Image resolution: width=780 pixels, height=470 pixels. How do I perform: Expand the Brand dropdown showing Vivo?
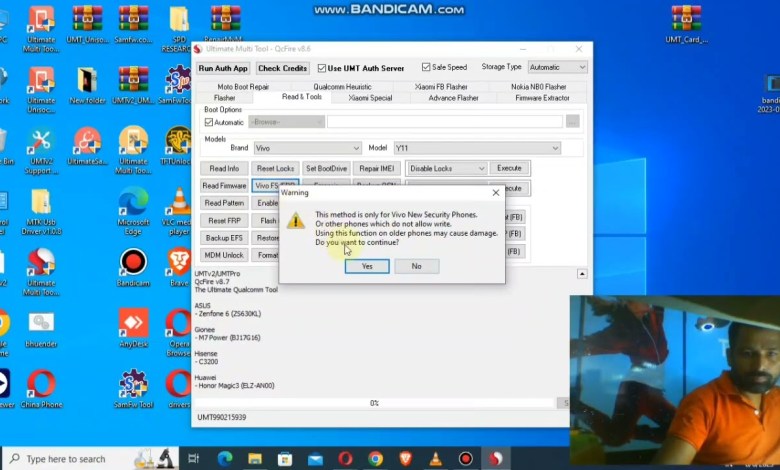[x=307, y=148]
